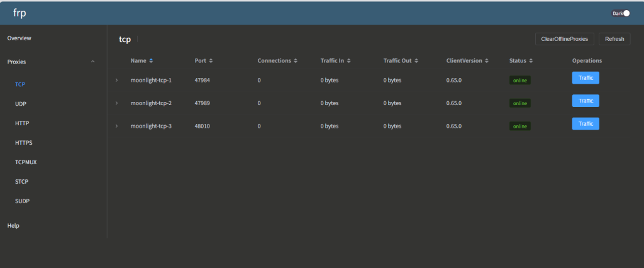Click the frp logo in header
644x268 pixels.
(x=19, y=13)
